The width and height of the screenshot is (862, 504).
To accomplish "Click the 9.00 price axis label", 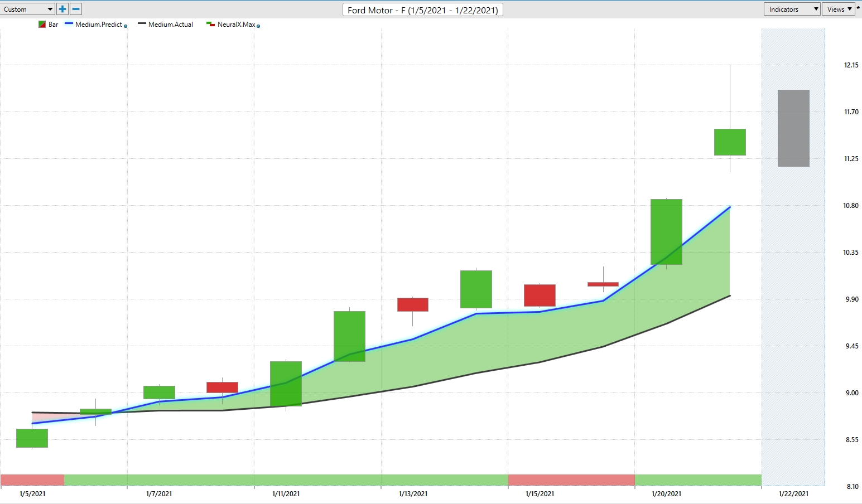I will [x=852, y=393].
